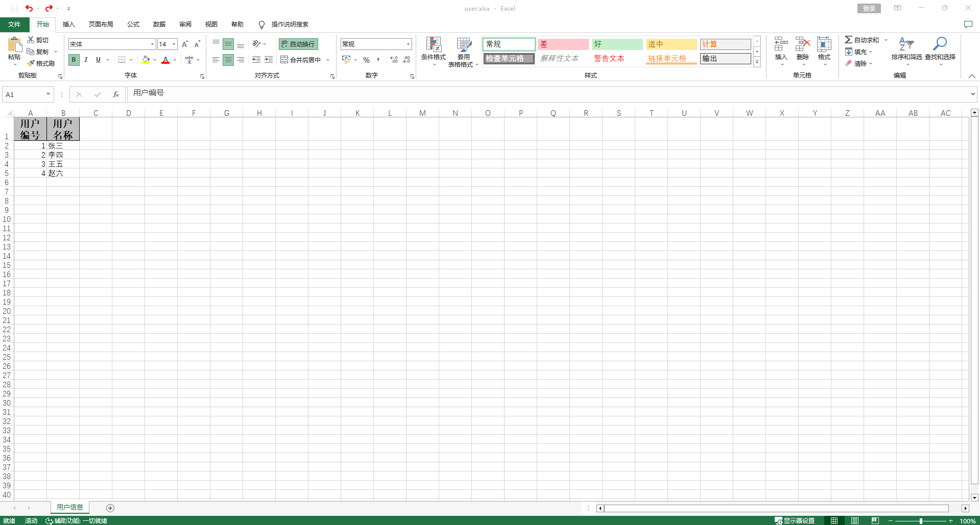Add a new sheet with plus icon
980x525 pixels.
[x=110, y=508]
